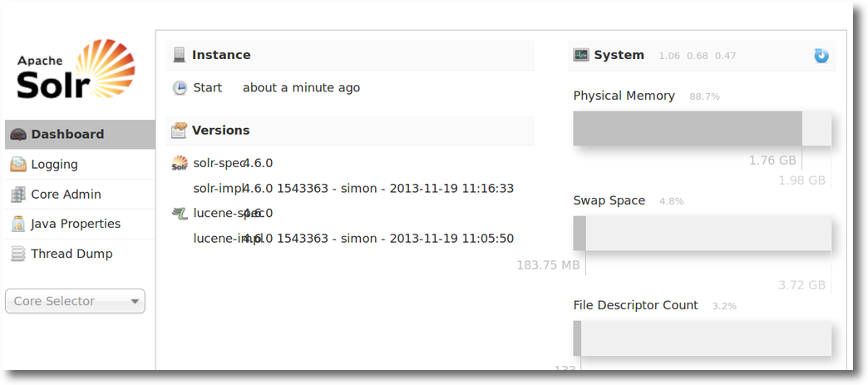
Task: Go to Core Admin
Action: (81, 195)
